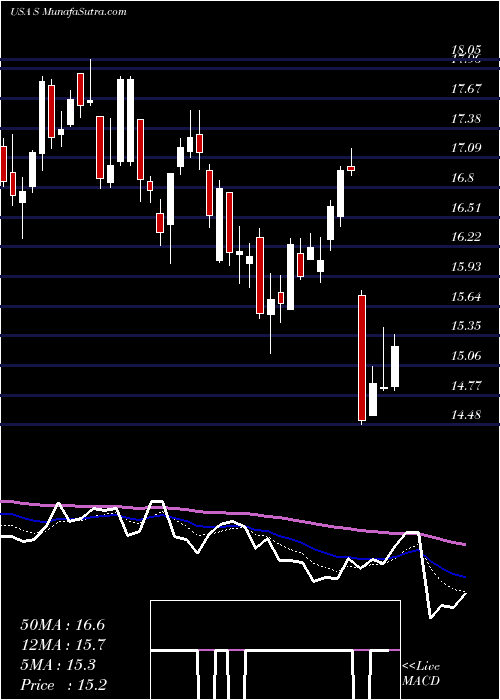Click the USA S MunafaSutra.com title
This screenshot has width=500, height=700.
point(68,12)
